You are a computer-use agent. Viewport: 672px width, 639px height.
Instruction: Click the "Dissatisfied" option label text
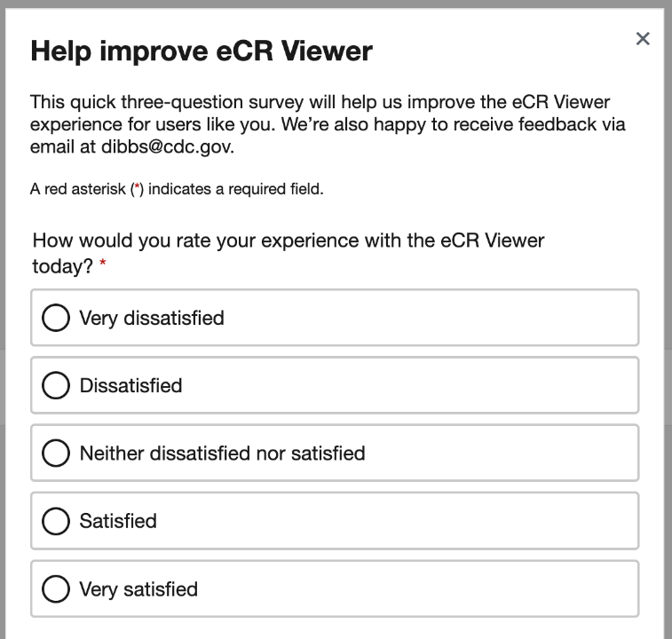(130, 385)
